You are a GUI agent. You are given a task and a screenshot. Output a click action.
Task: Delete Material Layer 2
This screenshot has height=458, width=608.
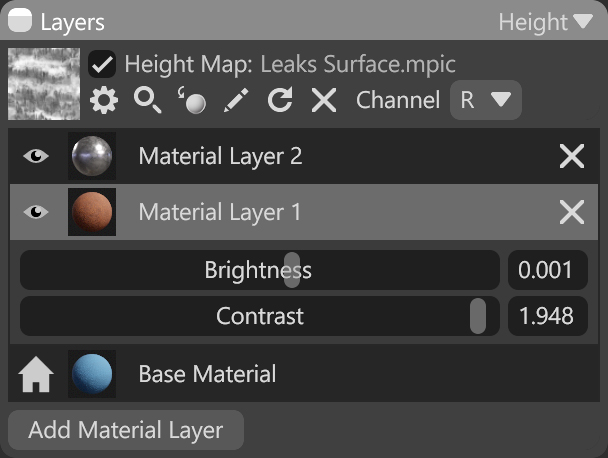point(572,156)
